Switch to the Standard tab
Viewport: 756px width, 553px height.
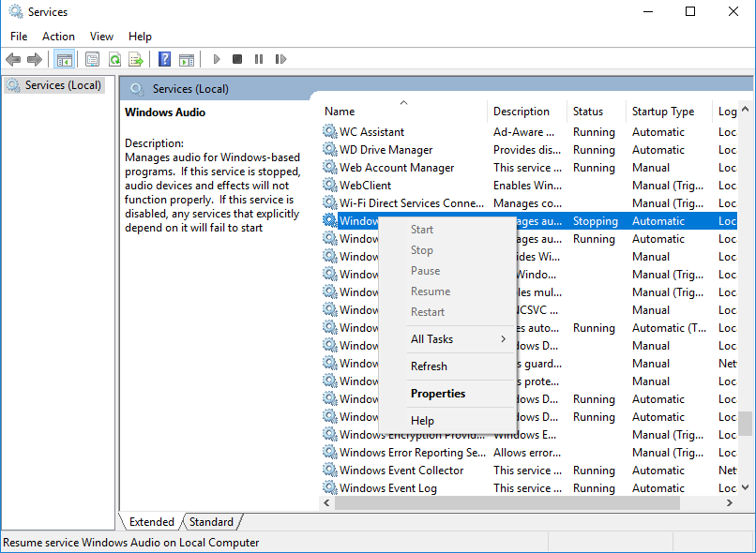(x=211, y=522)
